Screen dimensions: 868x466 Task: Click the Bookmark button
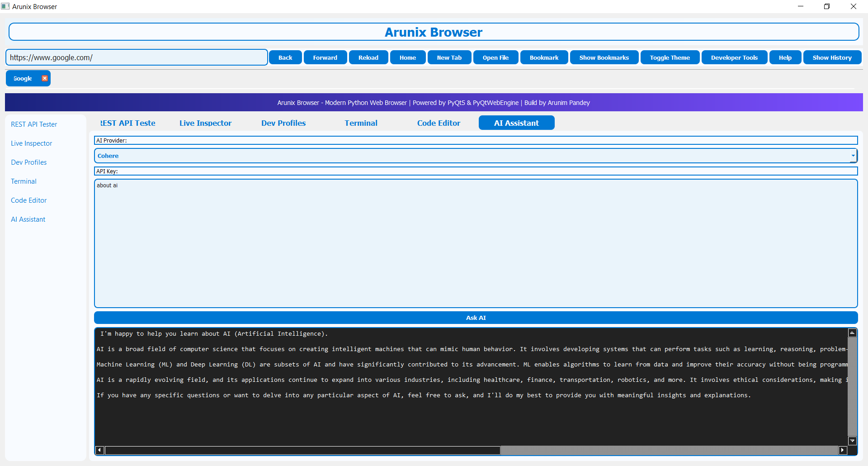click(x=544, y=57)
